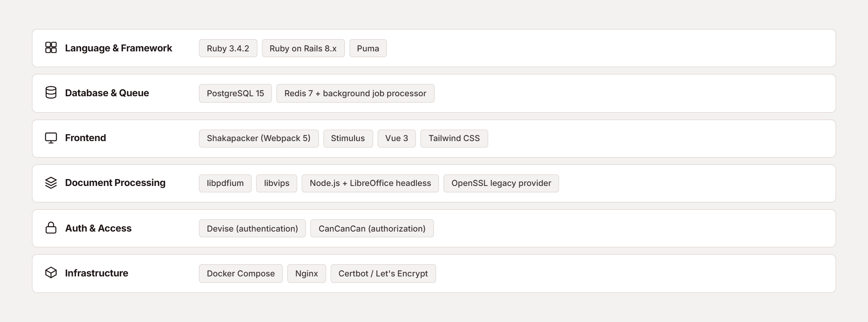Click the layers icon beside Document Processing

(x=51, y=183)
